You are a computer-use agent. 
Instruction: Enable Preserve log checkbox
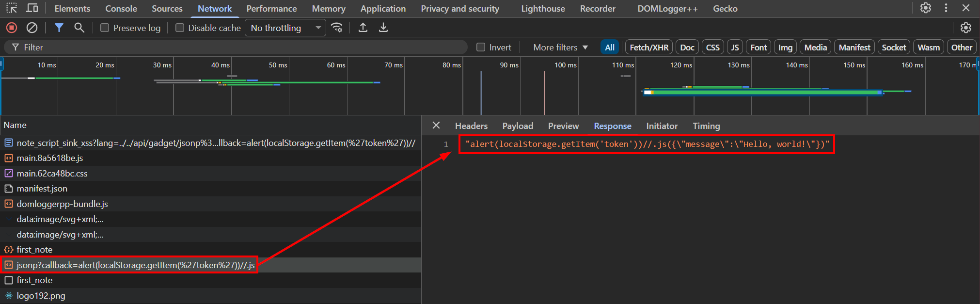click(x=105, y=28)
